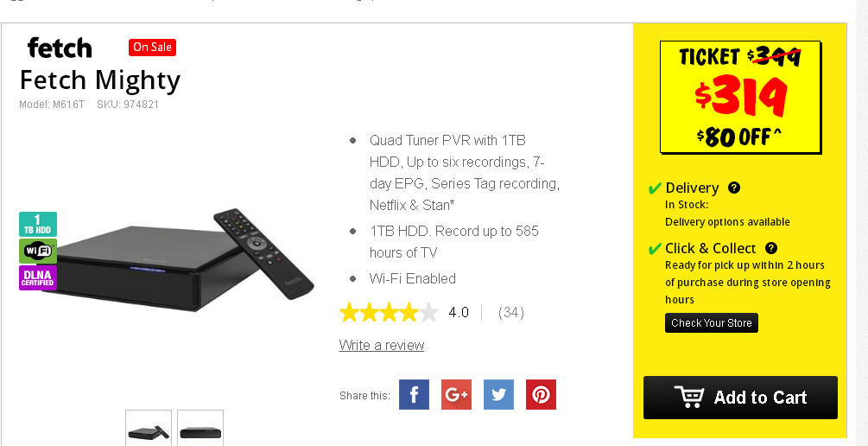Add Fetch Mighty to cart
The height and width of the screenshot is (446, 868).
[740, 398]
